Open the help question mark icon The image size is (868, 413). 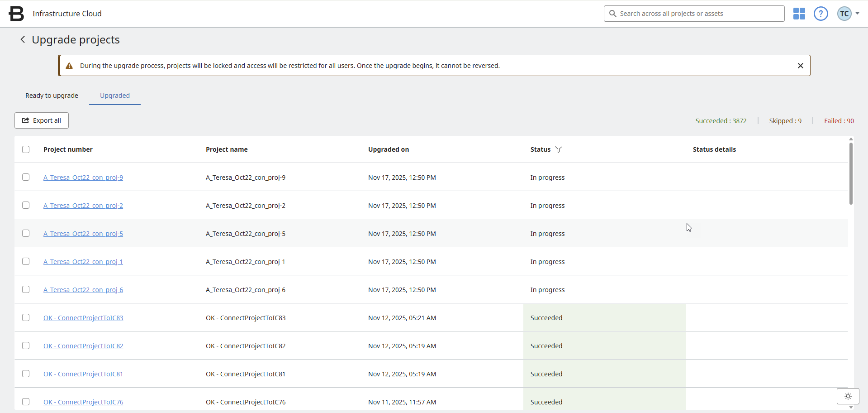821,14
